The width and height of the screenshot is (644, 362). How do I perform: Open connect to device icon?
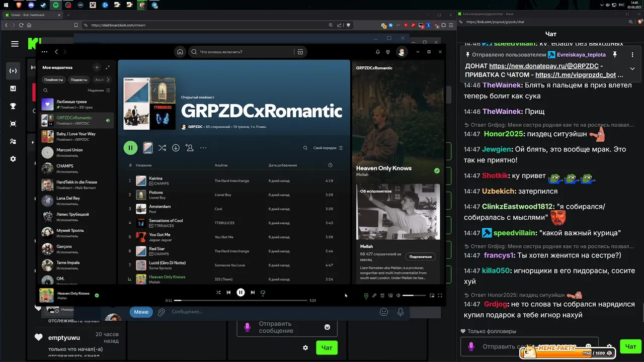(x=390, y=296)
